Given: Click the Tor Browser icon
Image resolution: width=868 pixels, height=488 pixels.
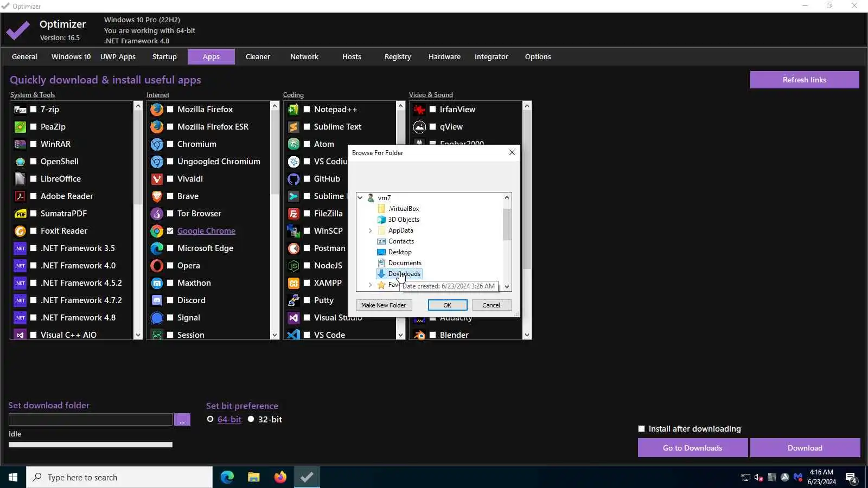Looking at the screenshot, I should (157, 214).
